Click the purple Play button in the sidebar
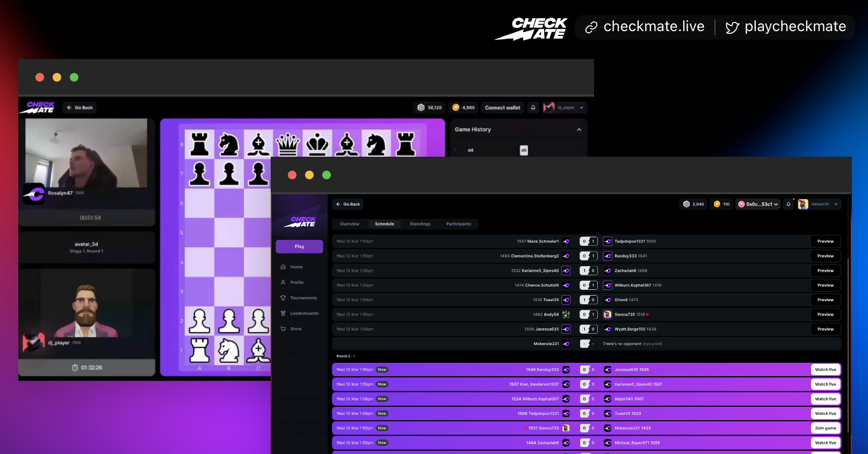 (x=299, y=246)
